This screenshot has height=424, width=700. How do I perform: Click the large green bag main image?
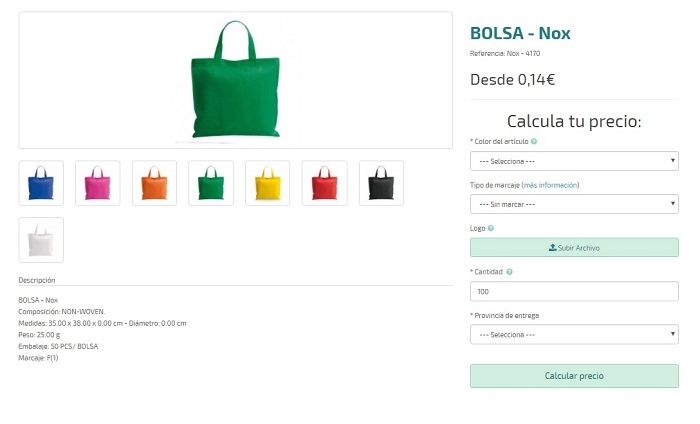pyautogui.click(x=236, y=80)
